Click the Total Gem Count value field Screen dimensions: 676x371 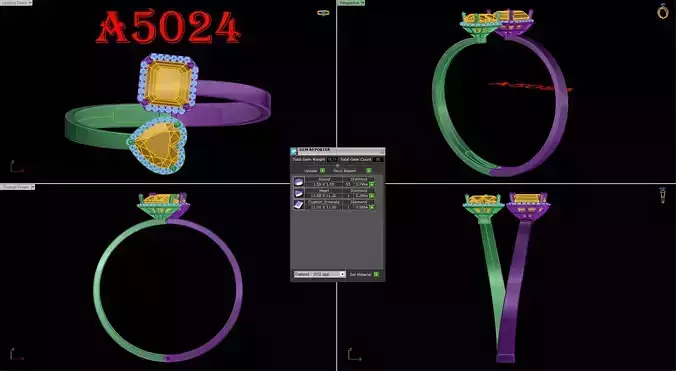(378, 159)
